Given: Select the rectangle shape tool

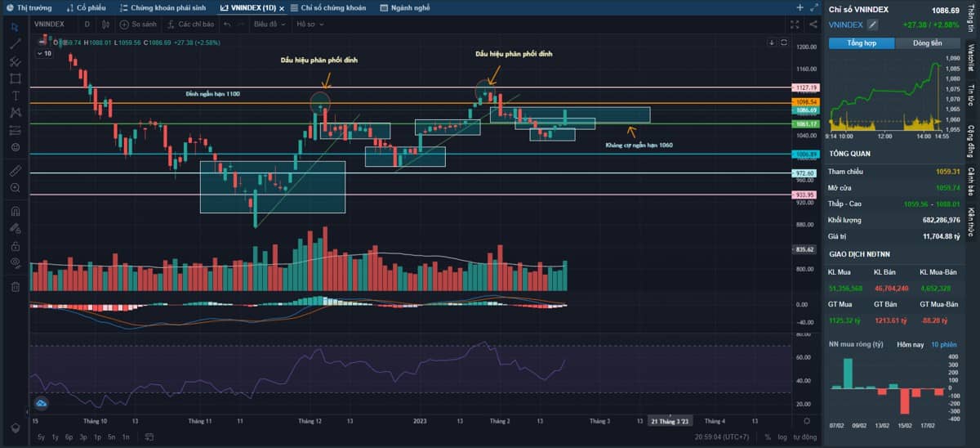Looking at the screenshot, I should pos(15,78).
